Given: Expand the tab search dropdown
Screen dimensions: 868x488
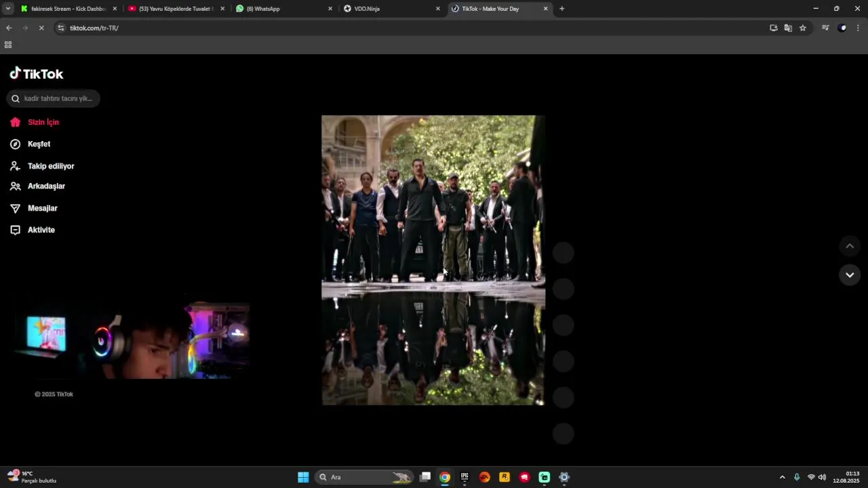Looking at the screenshot, I should coord(8,9).
